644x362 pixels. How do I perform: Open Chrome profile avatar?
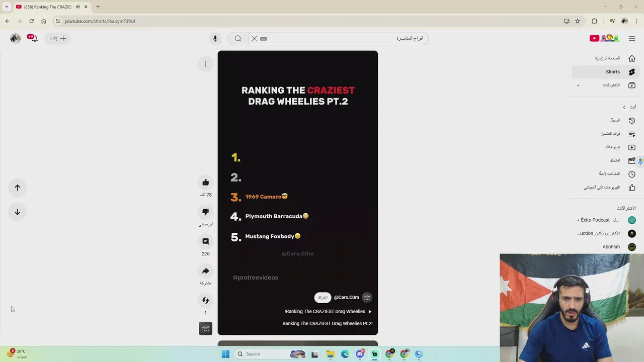tap(624, 21)
